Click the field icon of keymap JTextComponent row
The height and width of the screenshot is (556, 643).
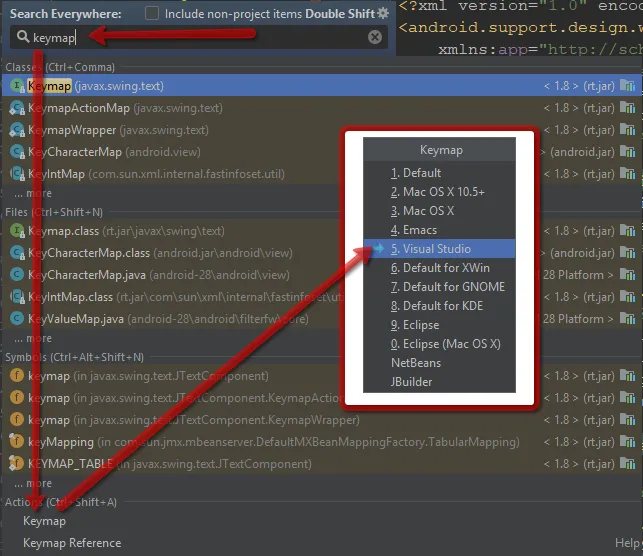17,376
